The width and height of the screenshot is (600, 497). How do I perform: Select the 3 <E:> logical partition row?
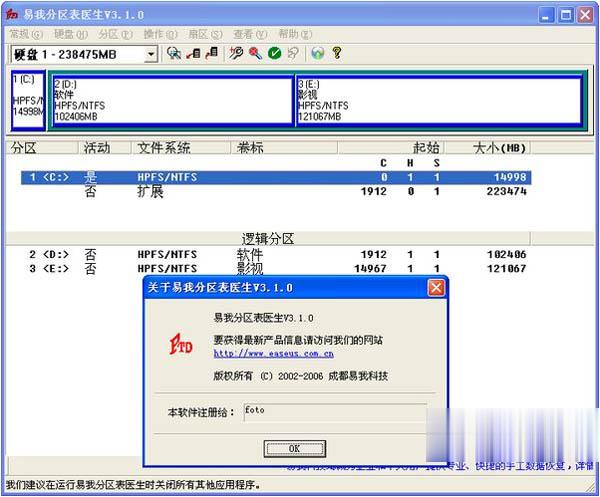click(276, 269)
